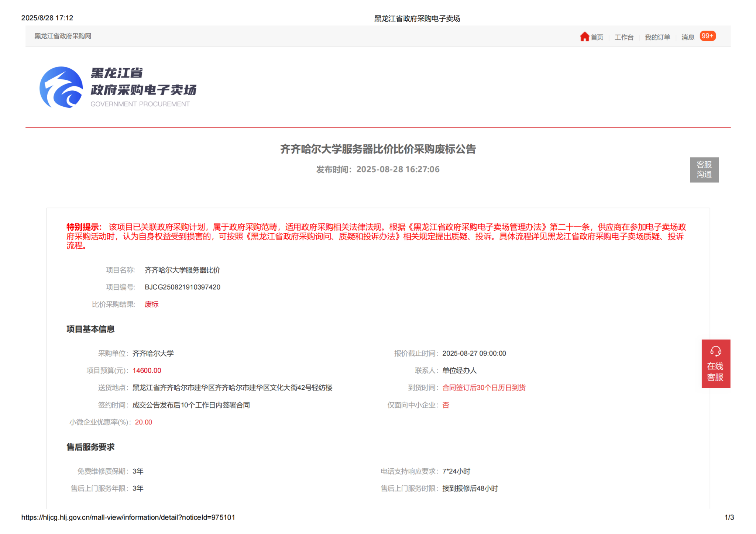Click the red home icon
The height and width of the screenshot is (534, 756).
[x=584, y=37]
